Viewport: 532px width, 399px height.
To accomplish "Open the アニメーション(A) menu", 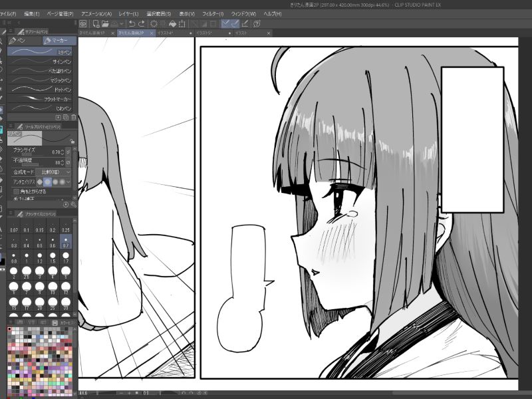I will [x=96, y=14].
